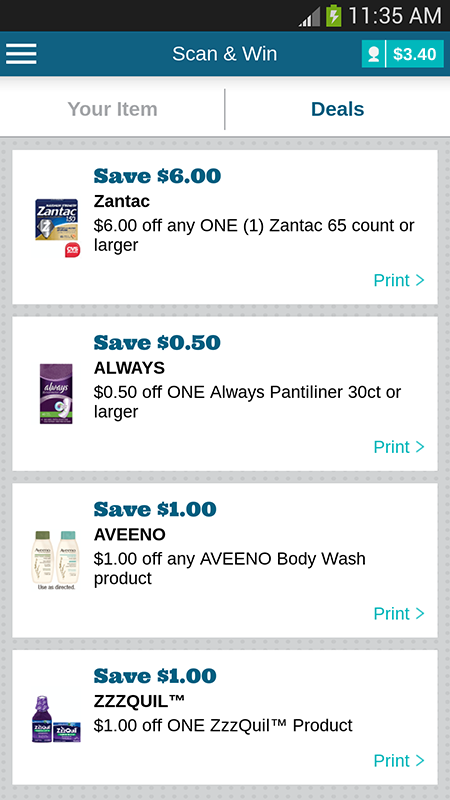Switch to the Your Item tab
The image size is (450, 800).
(112, 109)
